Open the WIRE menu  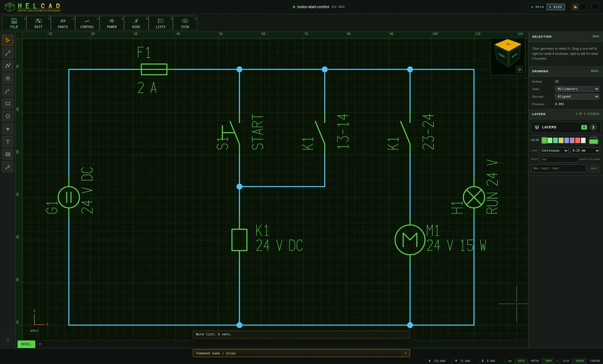point(136,23)
